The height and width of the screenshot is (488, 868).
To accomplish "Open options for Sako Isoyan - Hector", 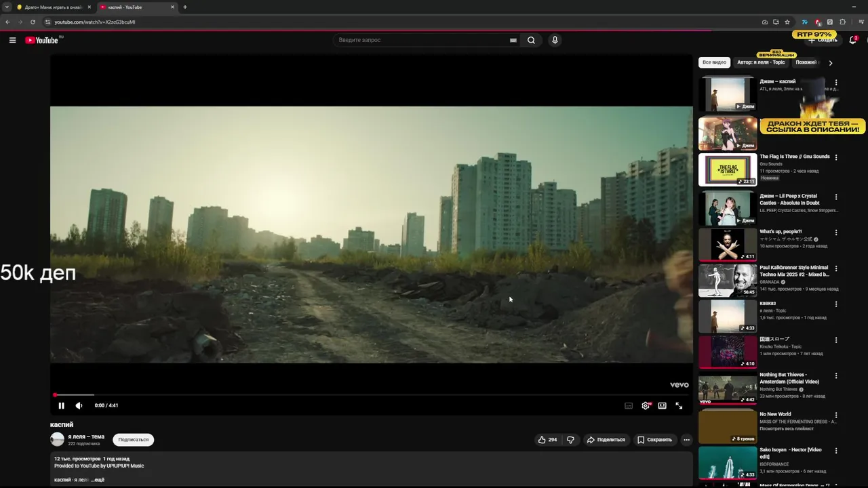I will [836, 451].
